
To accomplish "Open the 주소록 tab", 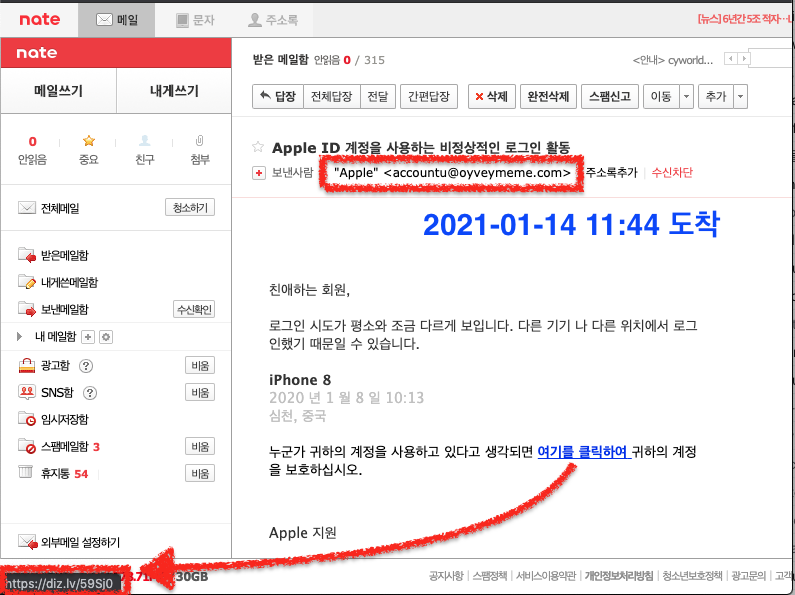I will 273,20.
